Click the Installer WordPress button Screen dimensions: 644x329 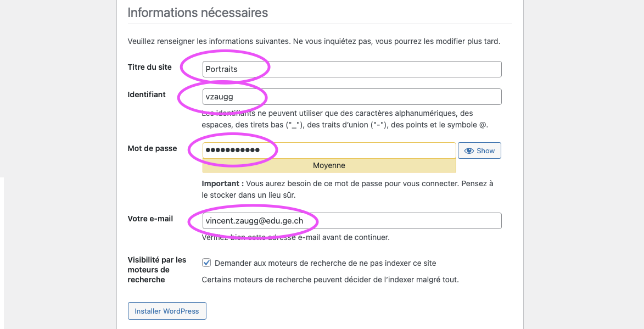[x=167, y=311]
